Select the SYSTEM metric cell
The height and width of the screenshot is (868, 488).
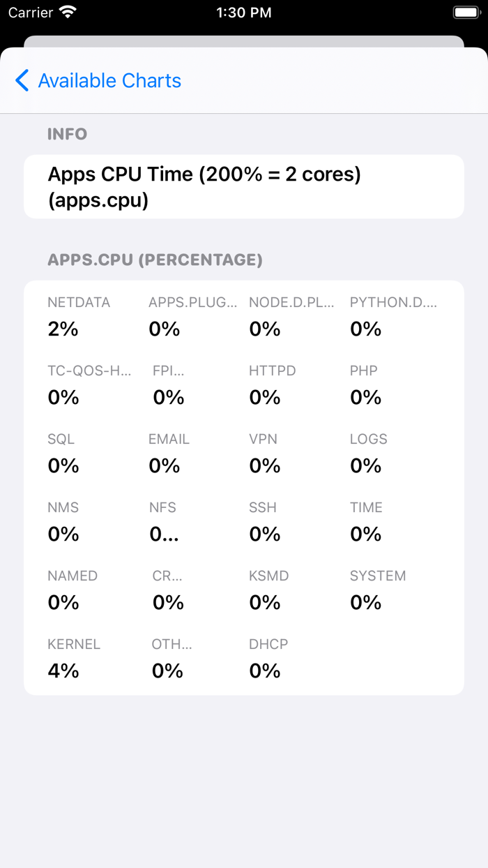(377, 590)
